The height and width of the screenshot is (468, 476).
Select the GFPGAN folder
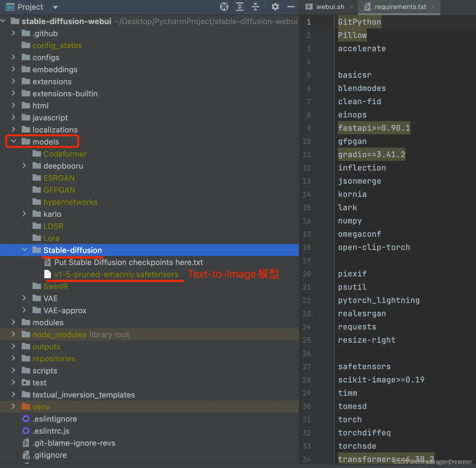(59, 190)
